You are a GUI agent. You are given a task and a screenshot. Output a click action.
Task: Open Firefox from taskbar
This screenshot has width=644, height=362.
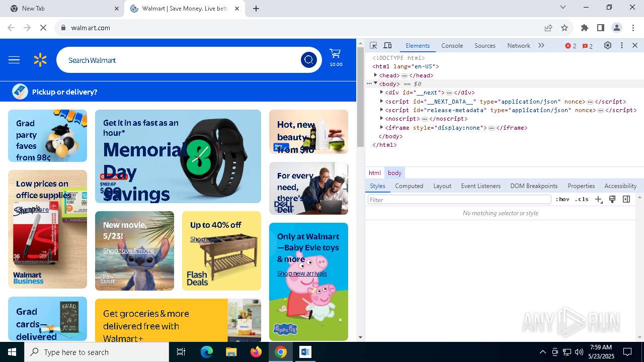pos(256,352)
